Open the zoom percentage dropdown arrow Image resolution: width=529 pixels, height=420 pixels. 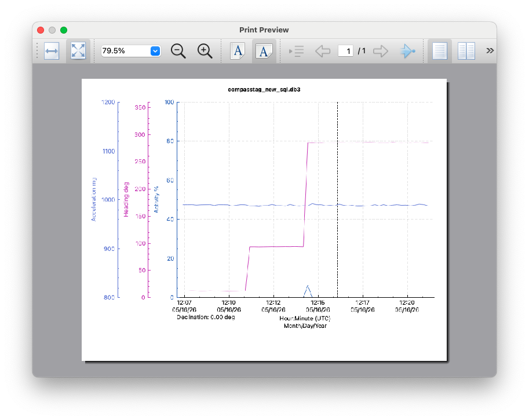pos(155,51)
